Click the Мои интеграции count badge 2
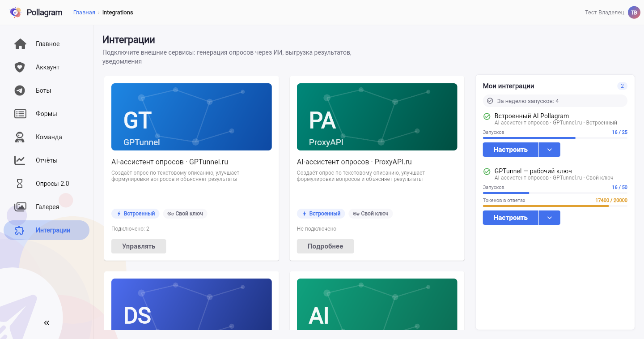Viewport: 644px width, 339px height. pos(622,86)
